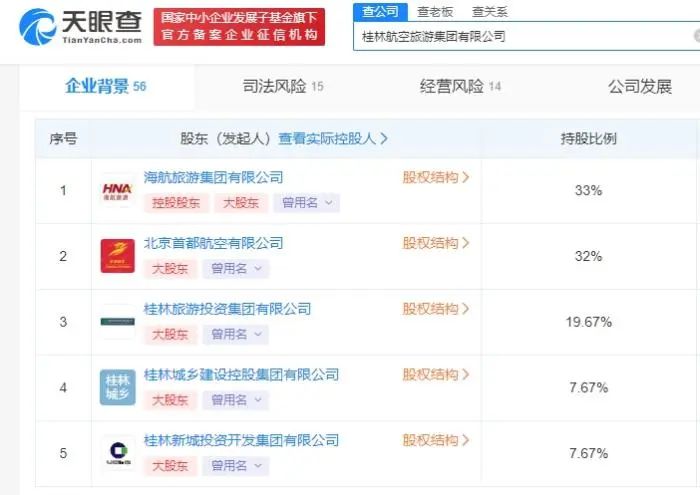Open the 公司发展 tab
This screenshot has height=495, width=700.
click(640, 86)
